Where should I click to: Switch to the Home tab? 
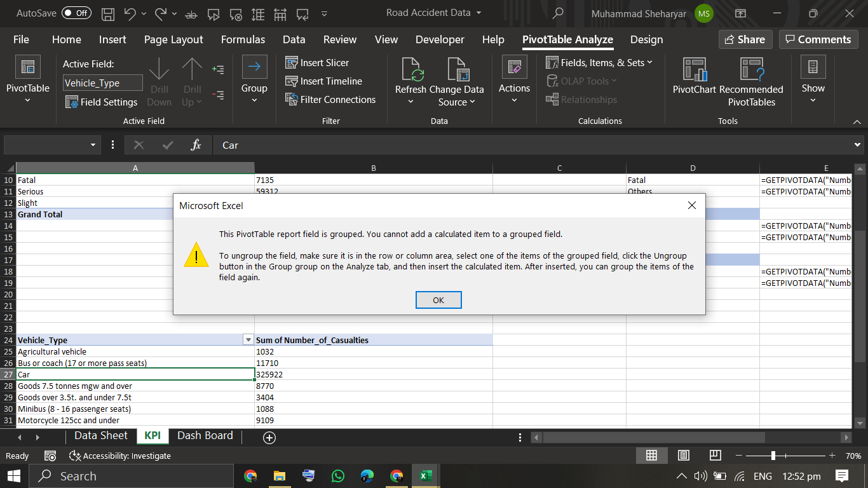[67, 39]
